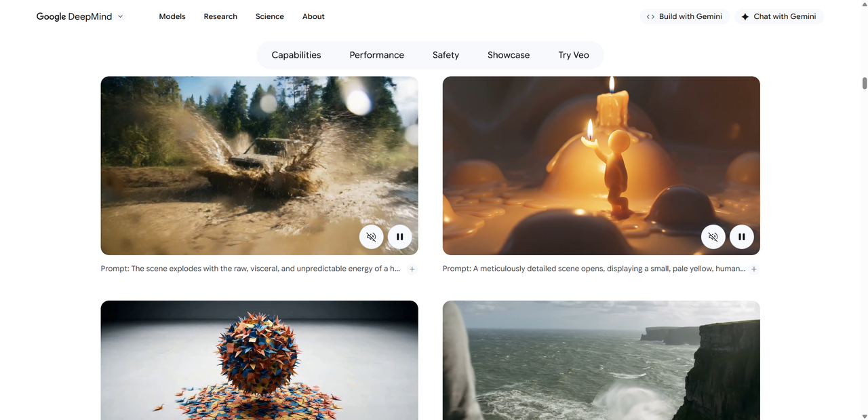Open the Models menu
The height and width of the screenshot is (420, 868).
[172, 16]
